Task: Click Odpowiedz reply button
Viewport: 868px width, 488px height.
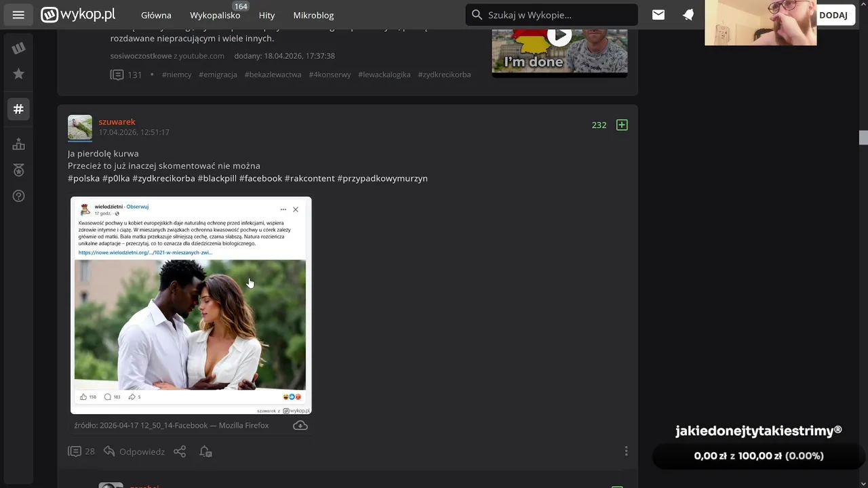Action: coord(134,451)
